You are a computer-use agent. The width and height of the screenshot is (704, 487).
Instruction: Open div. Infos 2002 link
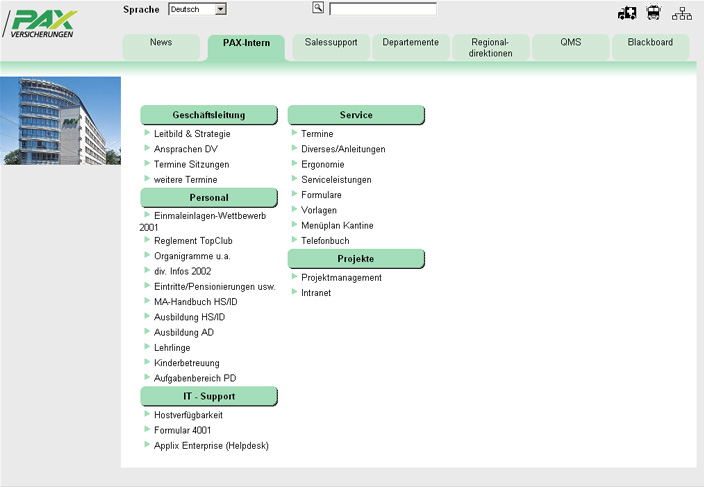tap(182, 271)
